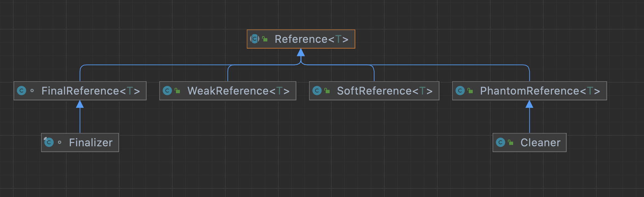This screenshot has width=644, height=197.
Task: Click the class icon of SoftReference<T>
Action: 317,91
